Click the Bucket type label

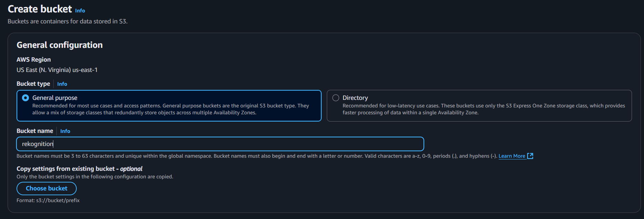point(33,84)
